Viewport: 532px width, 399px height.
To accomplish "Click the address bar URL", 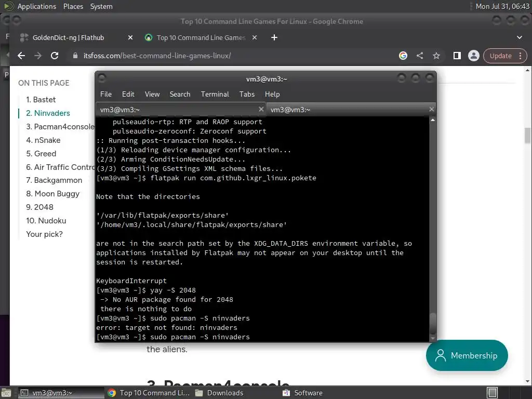I will coord(157,56).
